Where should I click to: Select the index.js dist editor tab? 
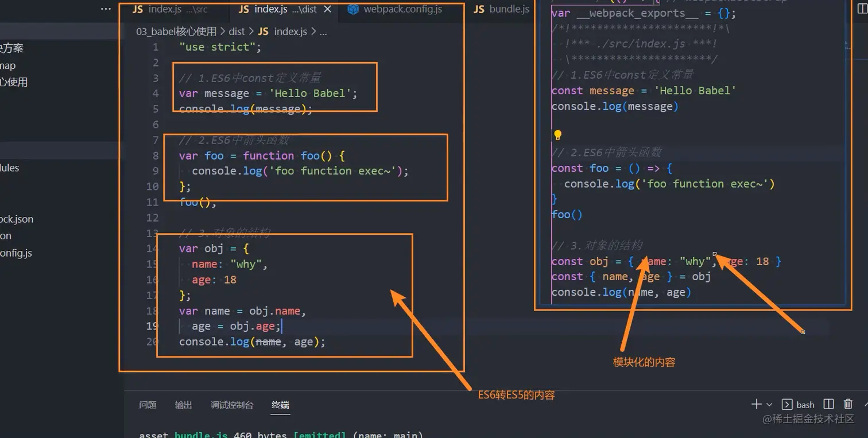point(285,9)
